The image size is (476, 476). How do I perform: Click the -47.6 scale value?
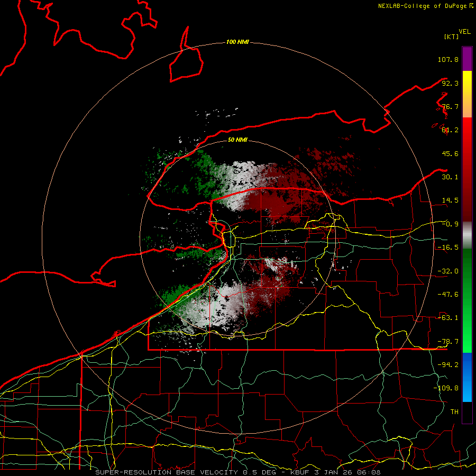coord(448,295)
